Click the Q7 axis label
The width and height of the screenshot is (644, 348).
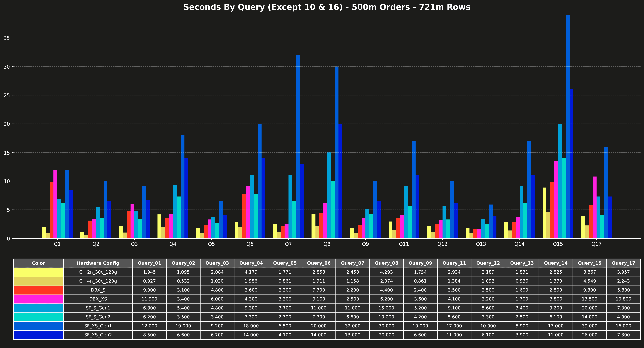pos(288,244)
